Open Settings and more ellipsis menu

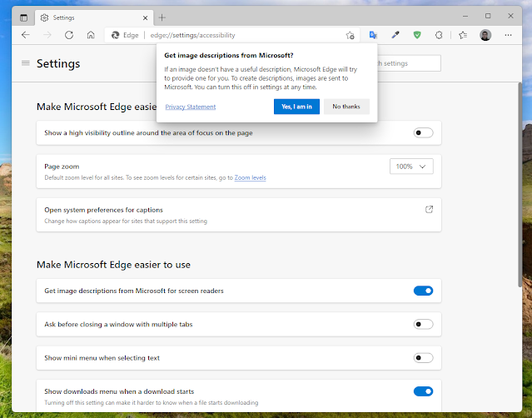pyautogui.click(x=508, y=35)
